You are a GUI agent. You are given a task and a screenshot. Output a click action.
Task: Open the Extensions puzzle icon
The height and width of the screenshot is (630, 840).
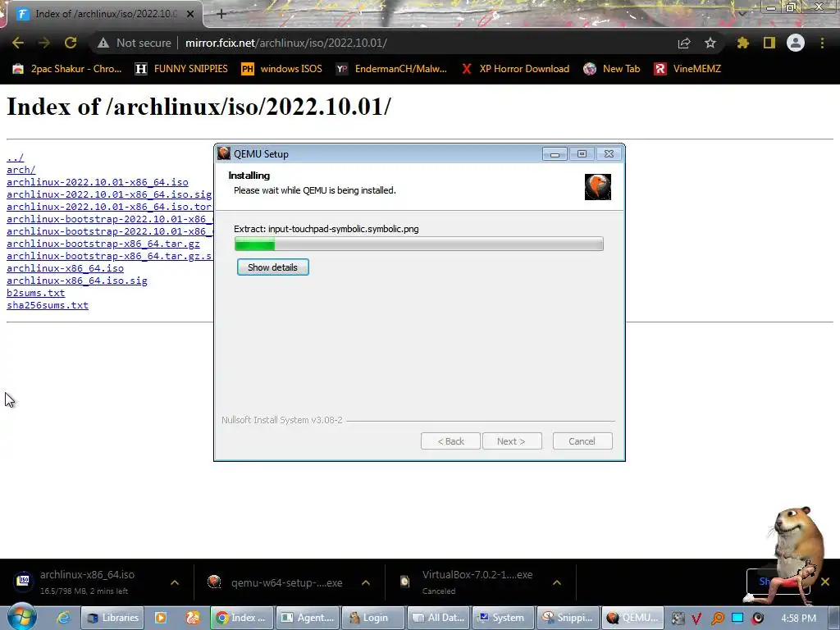[x=742, y=43]
